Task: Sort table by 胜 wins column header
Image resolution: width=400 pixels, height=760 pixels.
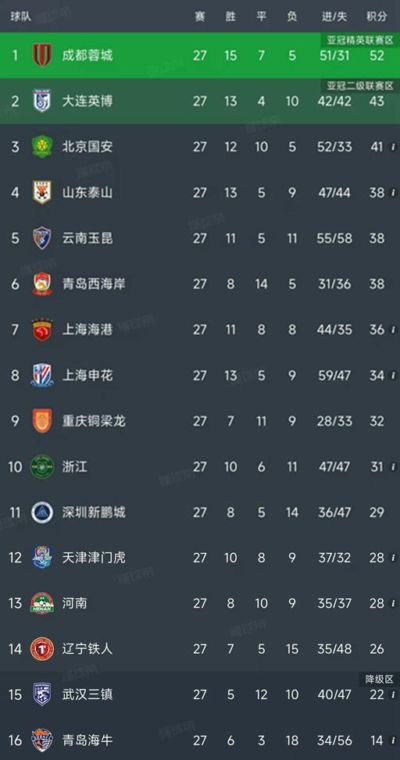Action: pyautogui.click(x=231, y=16)
